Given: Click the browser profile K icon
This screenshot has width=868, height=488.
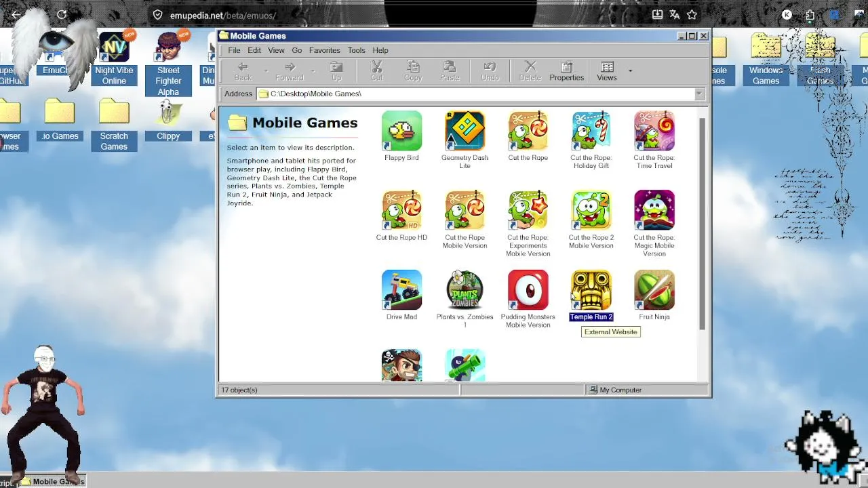Looking at the screenshot, I should 787,15.
